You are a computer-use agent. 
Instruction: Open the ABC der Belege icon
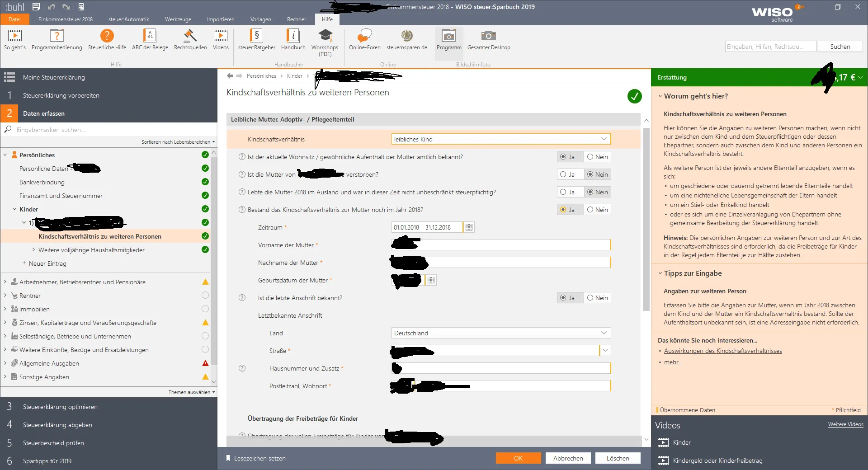click(x=150, y=36)
